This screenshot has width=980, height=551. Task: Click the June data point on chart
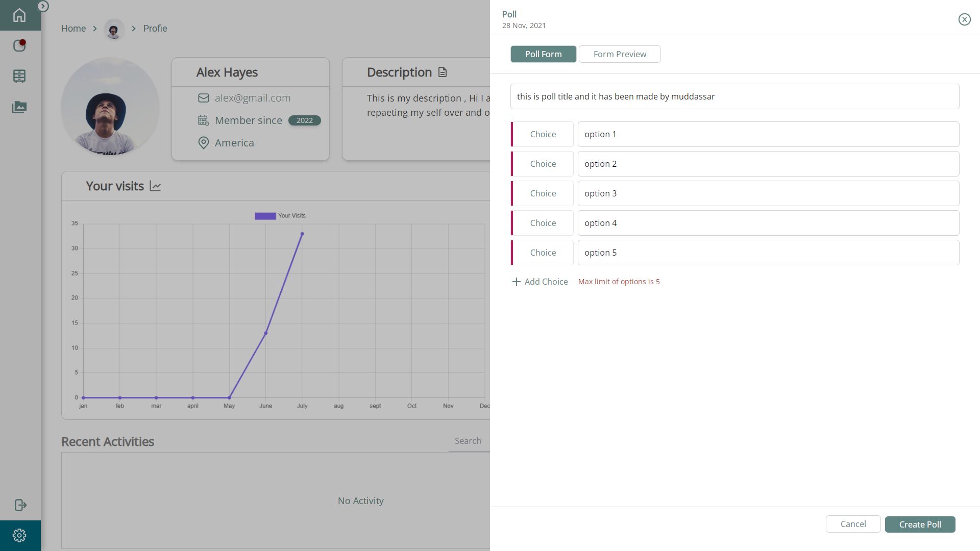pos(266,333)
